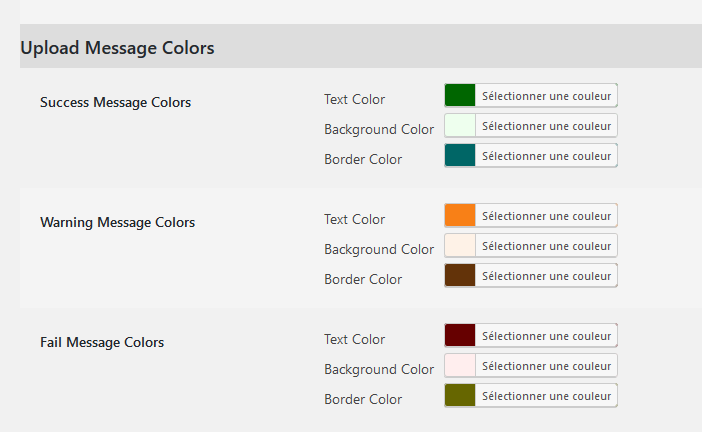The width and height of the screenshot is (702, 432).
Task: Open Warning Background Color pale peach swatch
Action: [x=460, y=245]
